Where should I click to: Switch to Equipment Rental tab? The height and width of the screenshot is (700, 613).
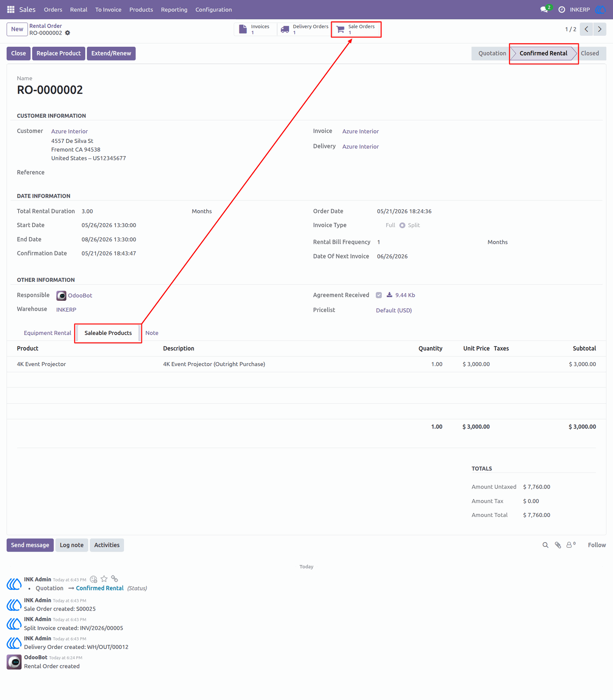47,333
